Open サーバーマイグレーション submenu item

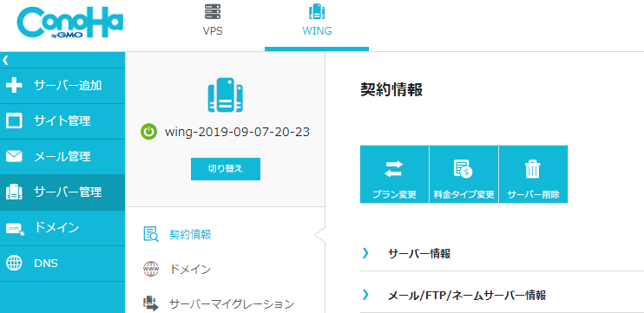(232, 304)
